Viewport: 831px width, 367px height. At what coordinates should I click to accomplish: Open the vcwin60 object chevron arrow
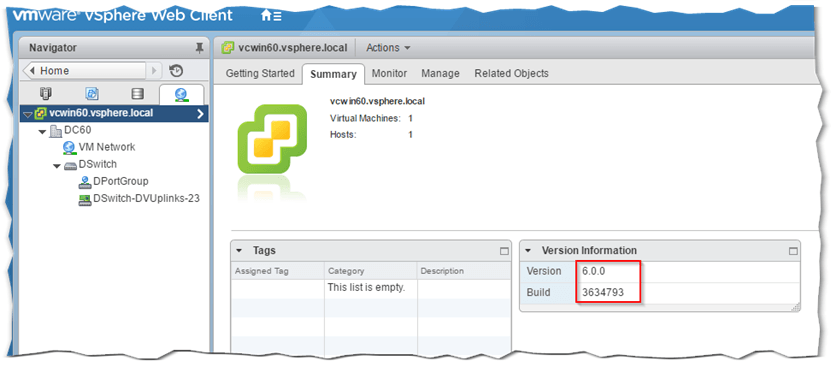pos(200,113)
